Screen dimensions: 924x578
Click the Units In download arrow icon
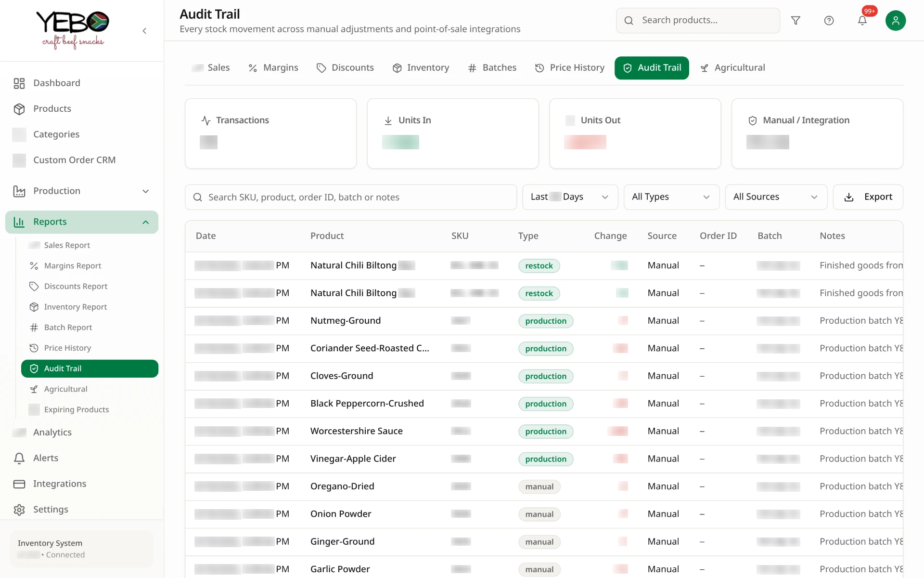[388, 120]
